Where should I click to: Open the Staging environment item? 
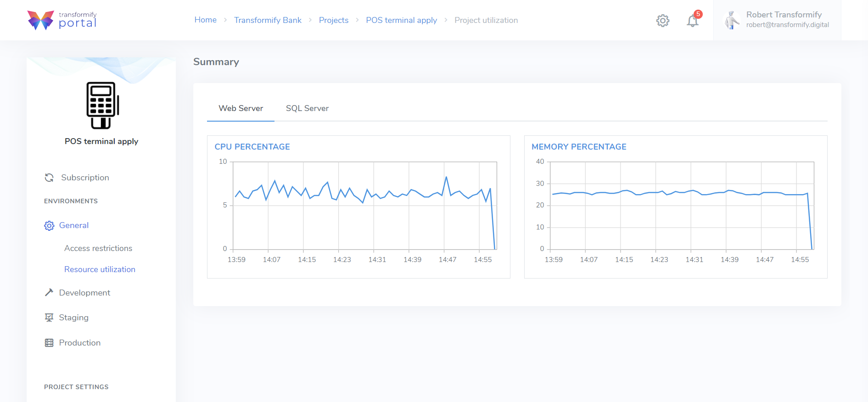(73, 318)
